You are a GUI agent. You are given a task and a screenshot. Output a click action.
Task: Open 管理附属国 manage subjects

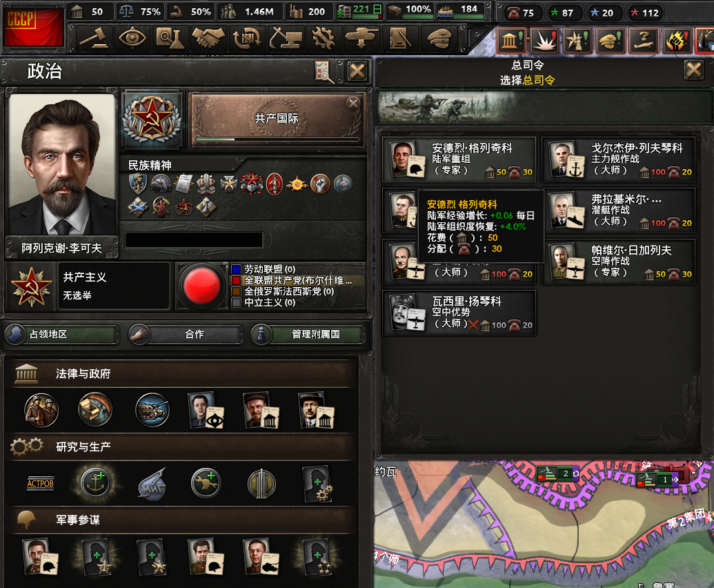point(308,334)
